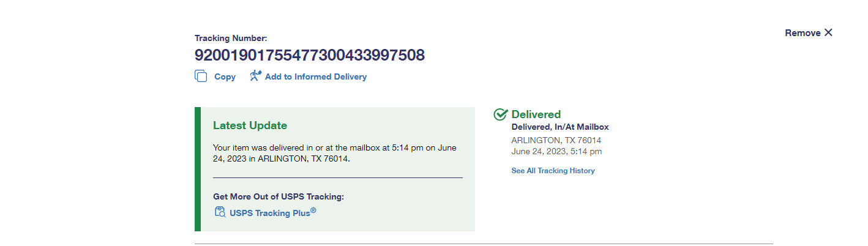This screenshot has height=246, width=868.
Task: Click the green Delivered status heading
Action: click(x=536, y=114)
